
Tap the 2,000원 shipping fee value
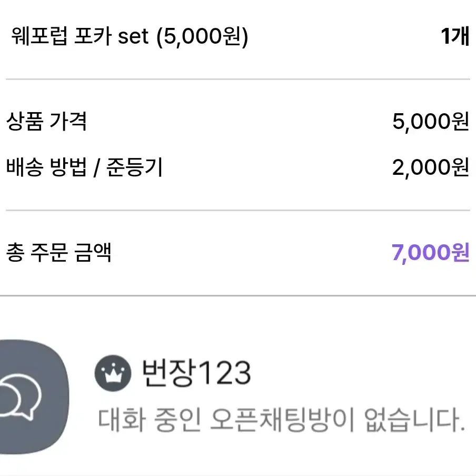(x=431, y=167)
